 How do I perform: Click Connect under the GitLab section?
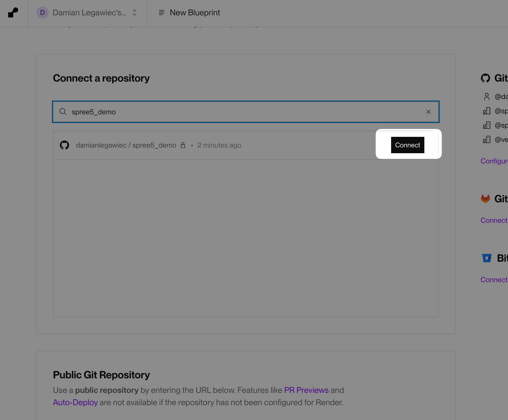pyautogui.click(x=493, y=220)
